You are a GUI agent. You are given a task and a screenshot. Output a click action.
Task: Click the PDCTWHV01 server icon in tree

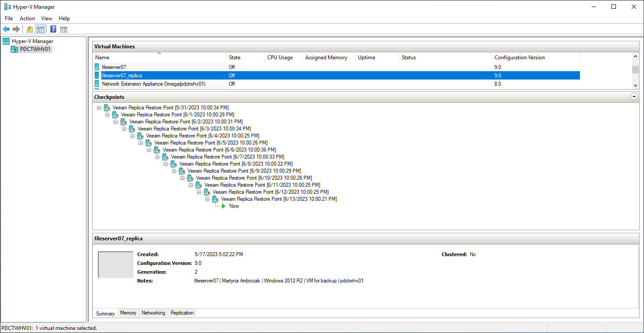pyautogui.click(x=14, y=49)
